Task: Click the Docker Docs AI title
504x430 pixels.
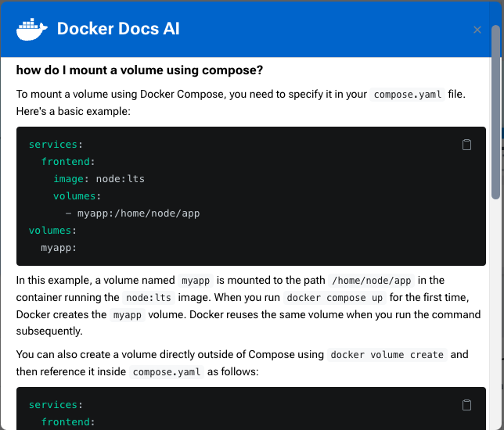Action: 118,29
